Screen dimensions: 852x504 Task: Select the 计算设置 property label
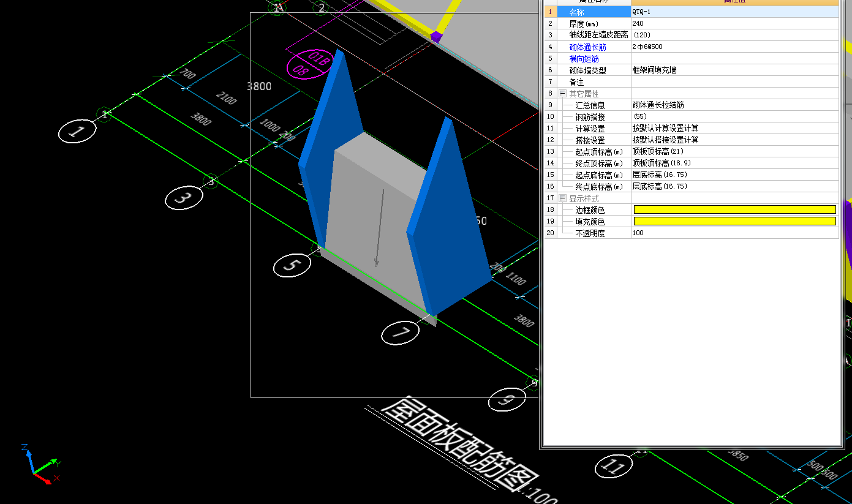590,129
